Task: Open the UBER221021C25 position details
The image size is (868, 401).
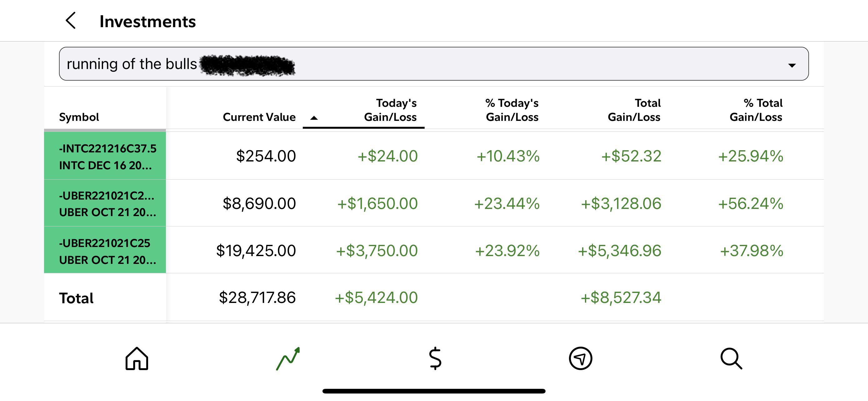Action: point(105,250)
